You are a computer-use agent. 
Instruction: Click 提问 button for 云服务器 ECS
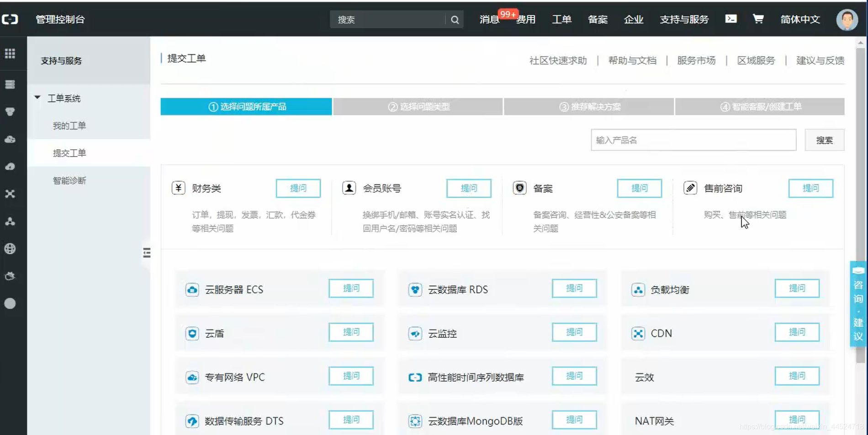[x=351, y=288]
